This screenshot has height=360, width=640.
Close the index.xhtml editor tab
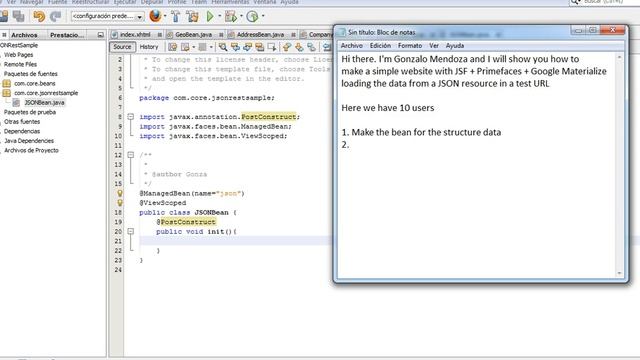point(160,35)
